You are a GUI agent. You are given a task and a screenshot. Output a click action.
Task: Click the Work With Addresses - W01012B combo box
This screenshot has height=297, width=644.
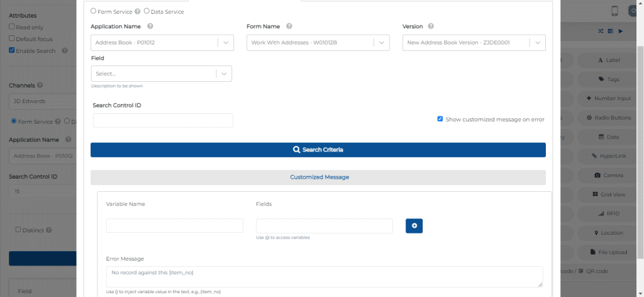point(318,43)
